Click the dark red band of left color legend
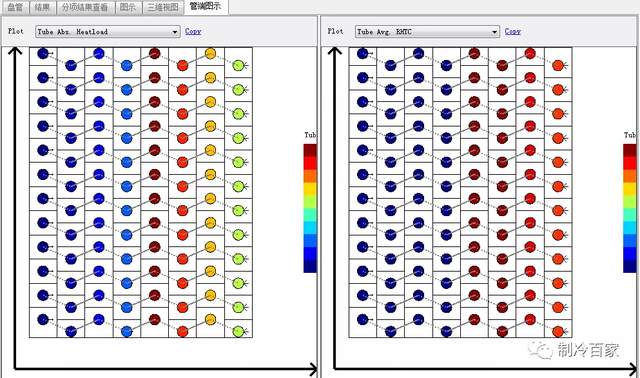Viewport: 640px width, 378px height. point(310,151)
